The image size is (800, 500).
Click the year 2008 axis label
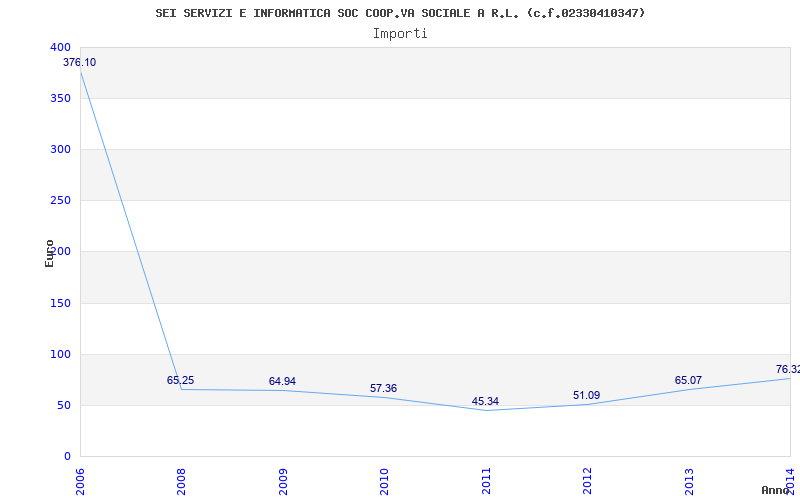coord(182,482)
